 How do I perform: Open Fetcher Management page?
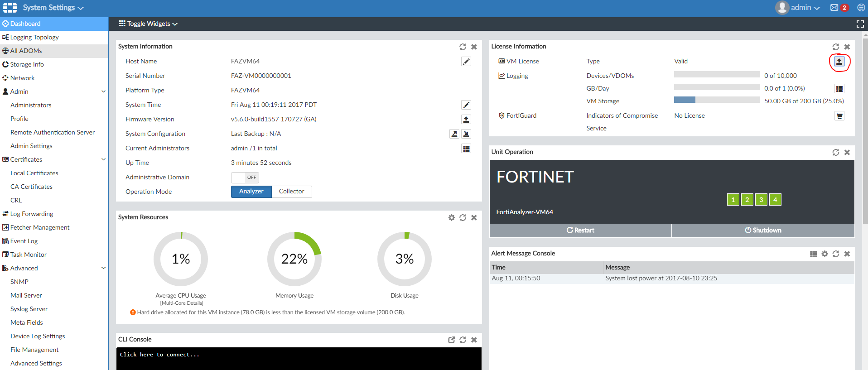tap(54, 227)
